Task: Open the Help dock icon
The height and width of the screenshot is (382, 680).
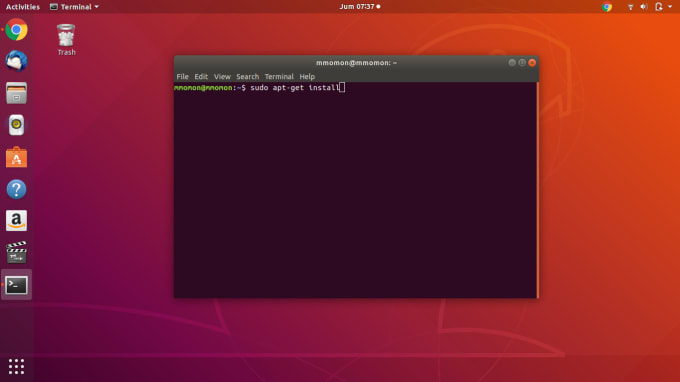Action: [16, 189]
